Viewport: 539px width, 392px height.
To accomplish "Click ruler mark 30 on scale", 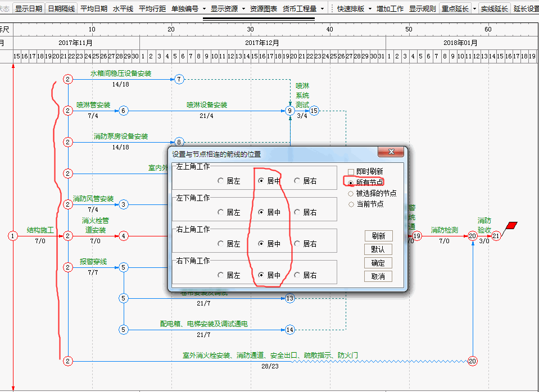I will pos(251,29).
